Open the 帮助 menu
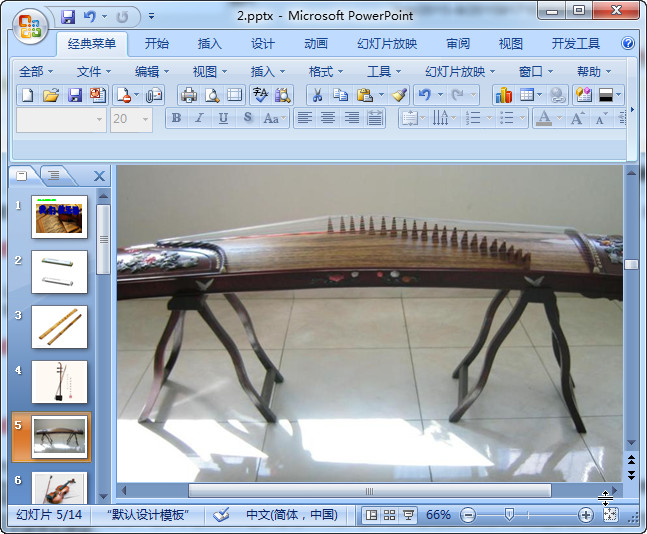The height and width of the screenshot is (534, 647). pos(594,72)
